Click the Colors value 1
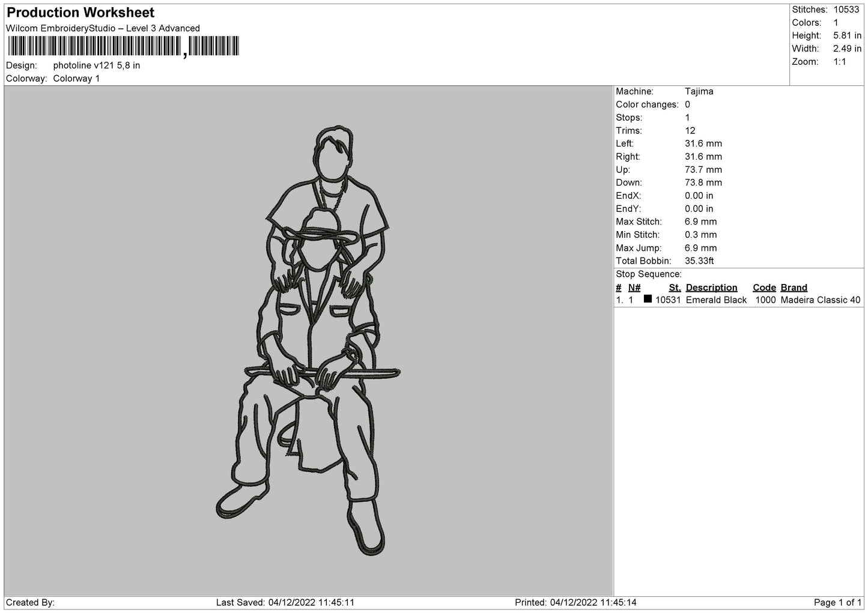The image size is (868, 613). coord(836,23)
